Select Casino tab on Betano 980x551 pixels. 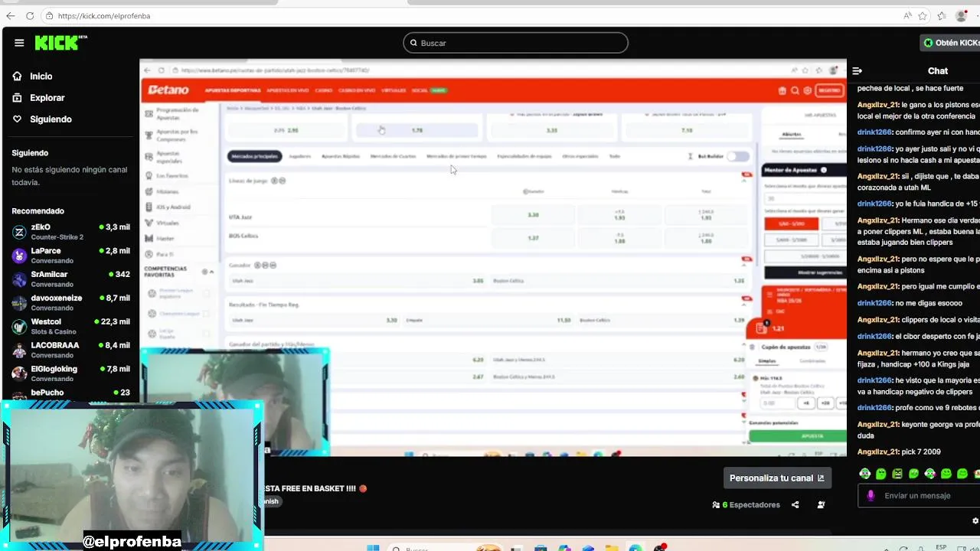pos(323,90)
